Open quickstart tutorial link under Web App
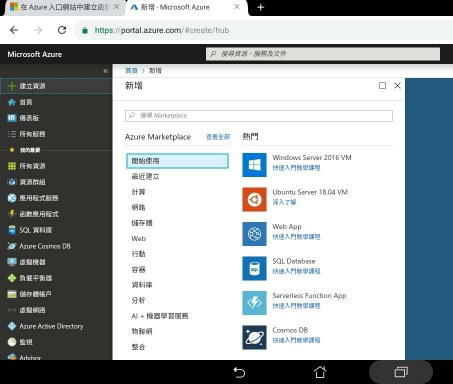The image size is (453, 384). (296, 237)
